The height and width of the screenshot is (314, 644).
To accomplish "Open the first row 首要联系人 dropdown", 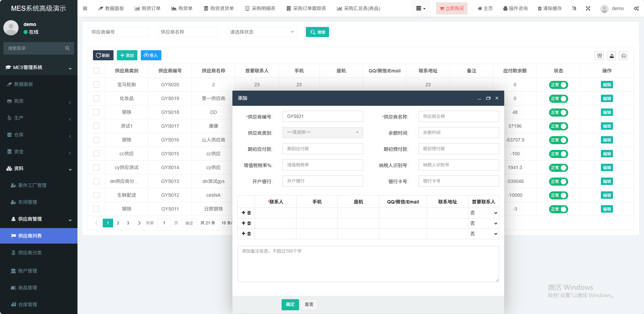I will (x=483, y=213).
